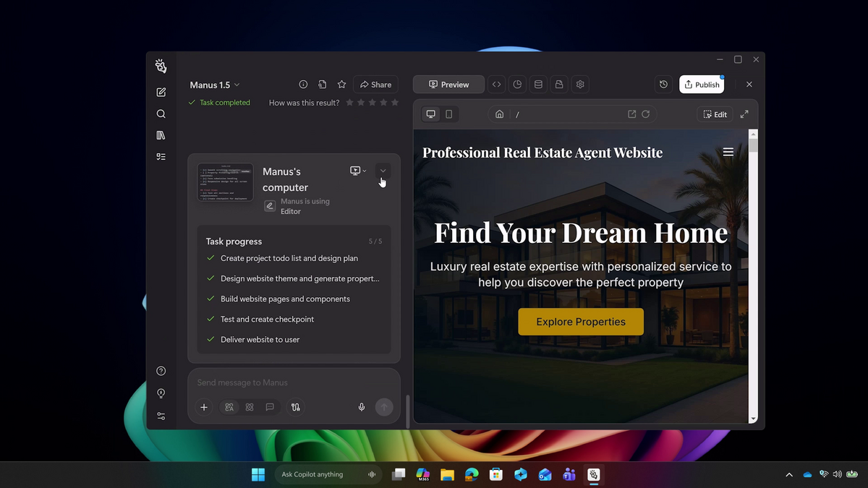Open the sliders settings icon in sidebar
The width and height of the screenshot is (868, 488).
tap(161, 416)
